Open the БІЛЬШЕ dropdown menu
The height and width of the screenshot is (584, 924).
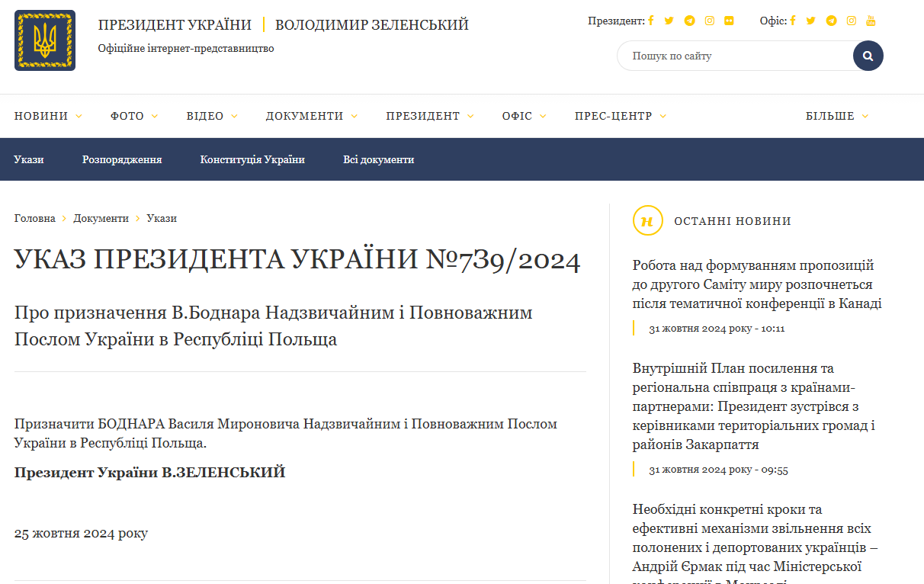[x=831, y=115]
